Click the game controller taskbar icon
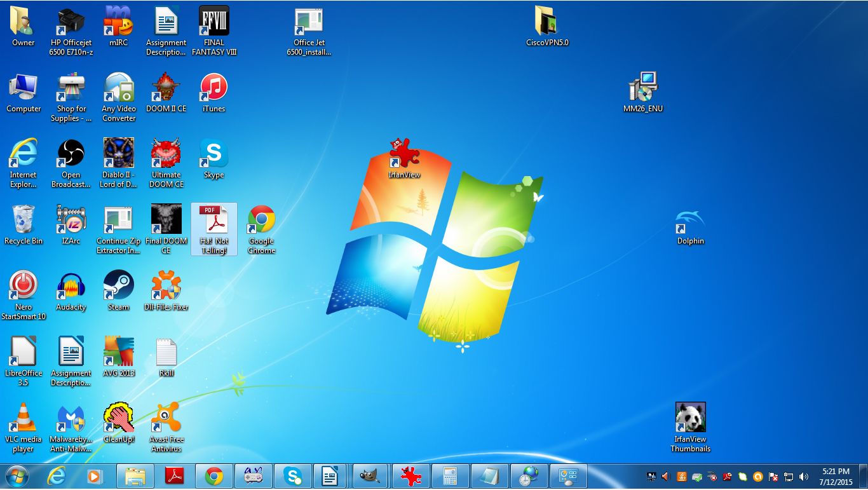This screenshot has width=868, height=490. (x=254, y=476)
